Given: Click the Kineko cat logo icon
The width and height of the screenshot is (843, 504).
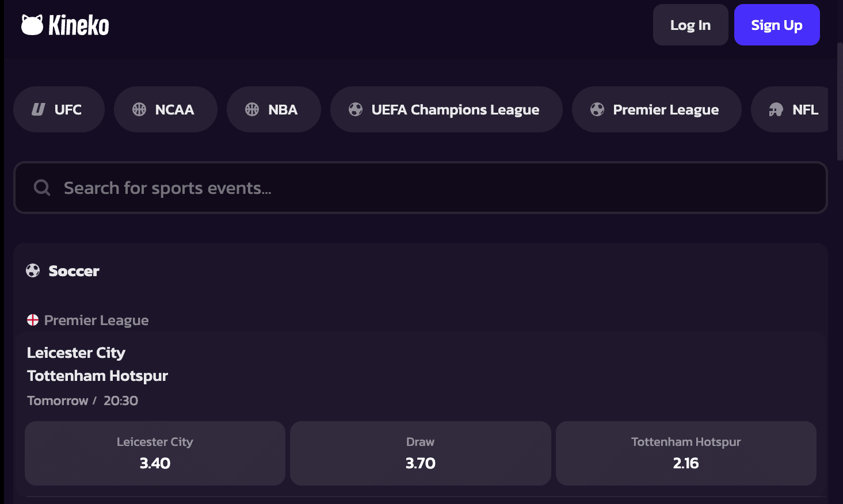Looking at the screenshot, I should tap(32, 25).
